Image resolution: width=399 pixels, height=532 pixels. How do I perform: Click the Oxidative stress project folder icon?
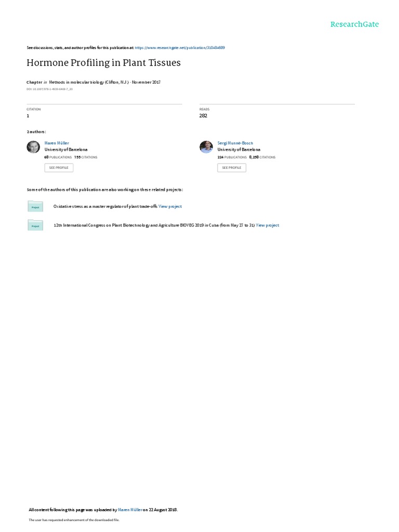35,206
